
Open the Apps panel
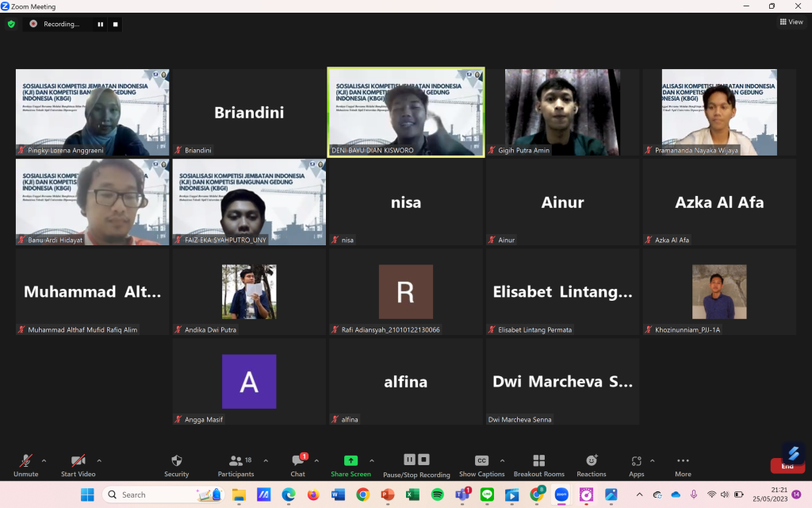637,464
